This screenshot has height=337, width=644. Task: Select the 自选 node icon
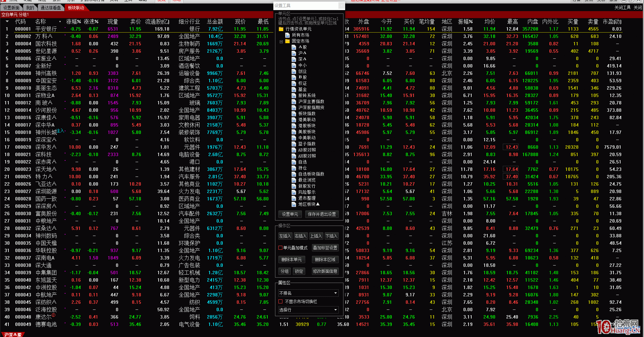pos(294,162)
